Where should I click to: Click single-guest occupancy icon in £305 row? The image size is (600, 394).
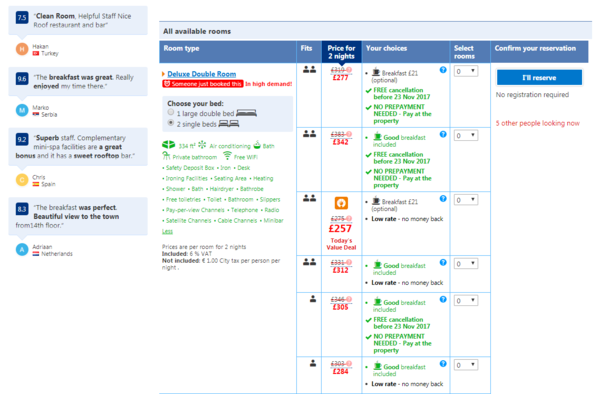point(313,299)
